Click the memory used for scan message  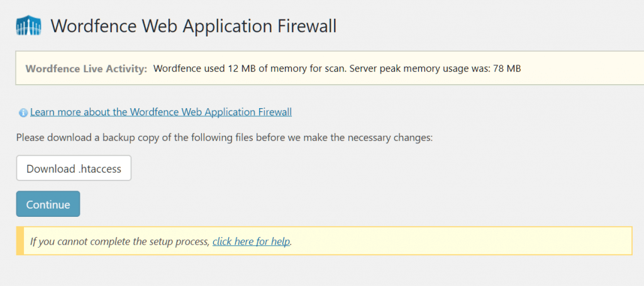coord(246,68)
